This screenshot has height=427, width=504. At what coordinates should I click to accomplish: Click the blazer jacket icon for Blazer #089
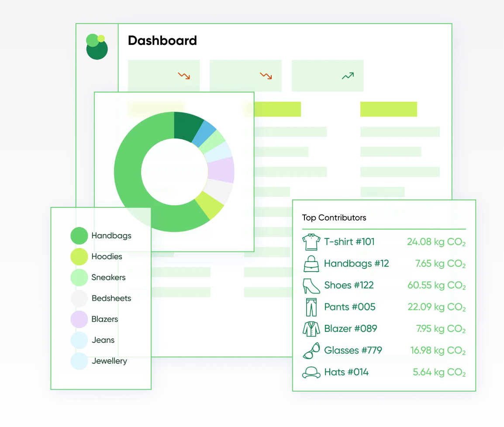click(x=311, y=329)
